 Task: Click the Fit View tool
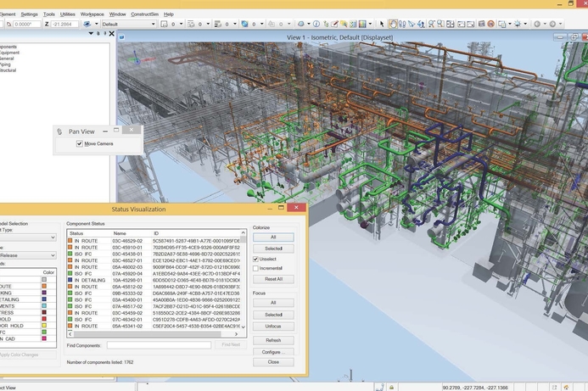click(451, 24)
